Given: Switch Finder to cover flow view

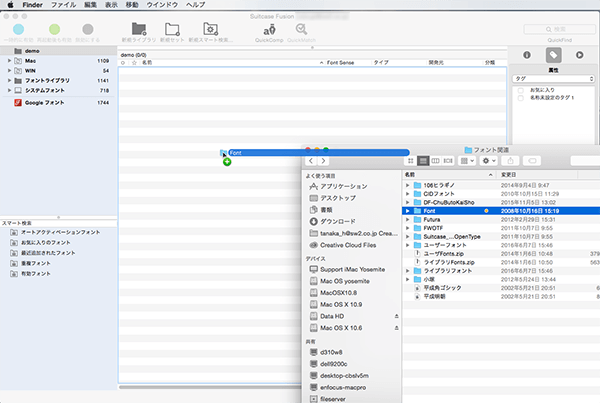Looking at the screenshot, I should [x=448, y=161].
